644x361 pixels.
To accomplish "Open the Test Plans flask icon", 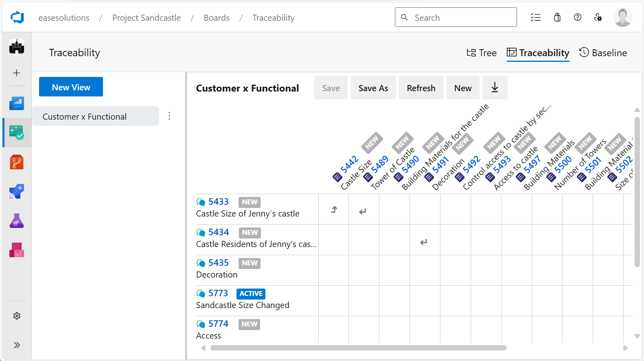I will [x=17, y=221].
